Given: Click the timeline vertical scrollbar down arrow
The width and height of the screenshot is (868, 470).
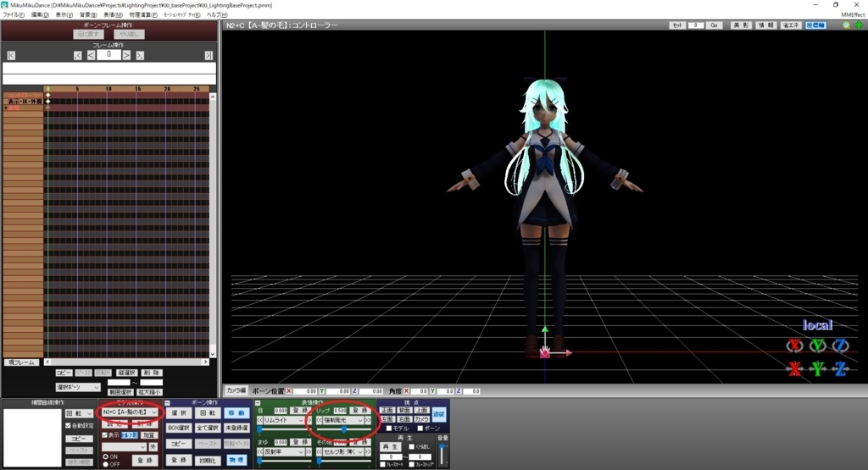Looking at the screenshot, I should tap(213, 354).
